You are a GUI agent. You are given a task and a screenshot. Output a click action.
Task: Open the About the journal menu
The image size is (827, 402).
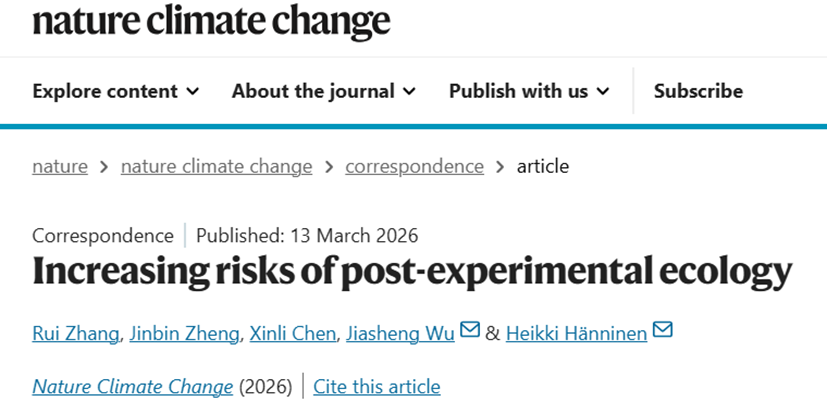point(313,91)
